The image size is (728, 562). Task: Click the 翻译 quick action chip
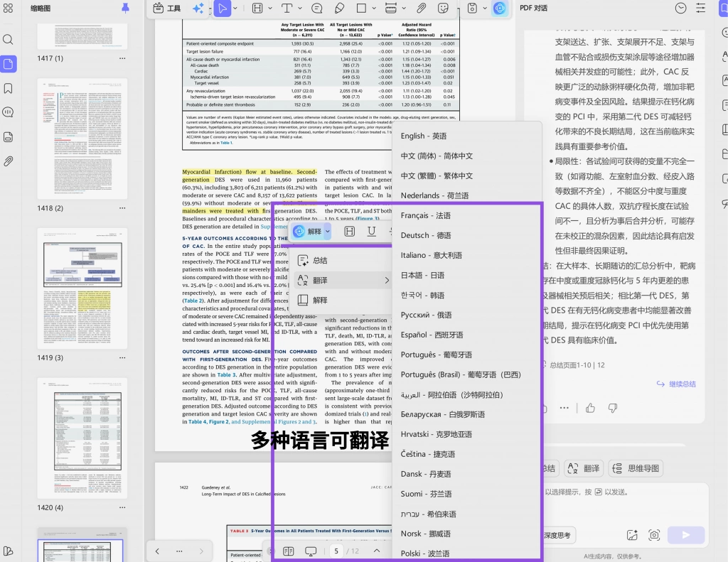click(x=584, y=468)
